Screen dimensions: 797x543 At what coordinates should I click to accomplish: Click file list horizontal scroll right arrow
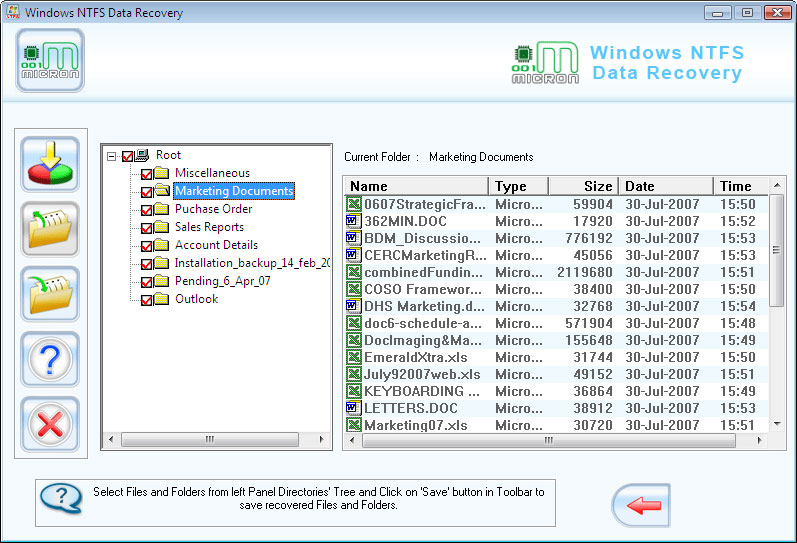(759, 440)
